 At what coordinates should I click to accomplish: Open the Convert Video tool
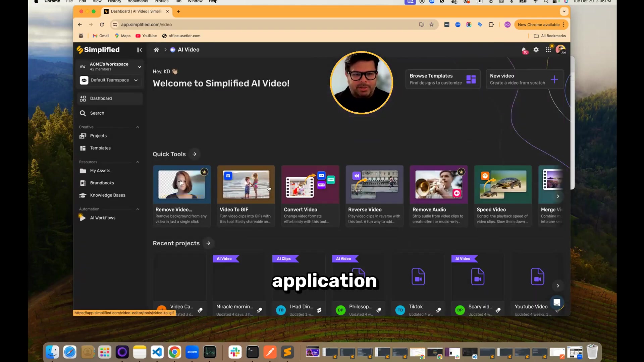[x=310, y=196]
